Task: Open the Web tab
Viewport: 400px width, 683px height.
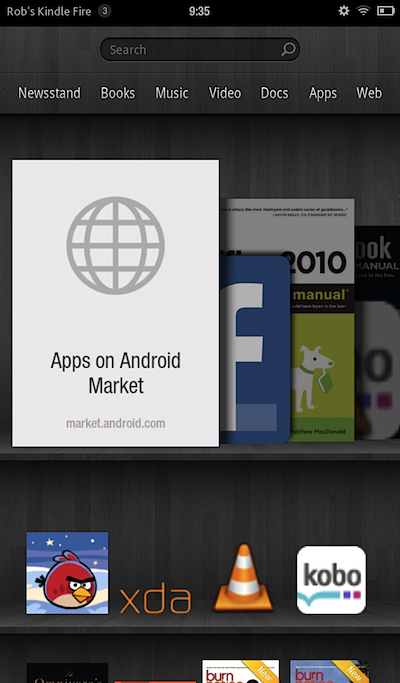Action: coord(369,93)
